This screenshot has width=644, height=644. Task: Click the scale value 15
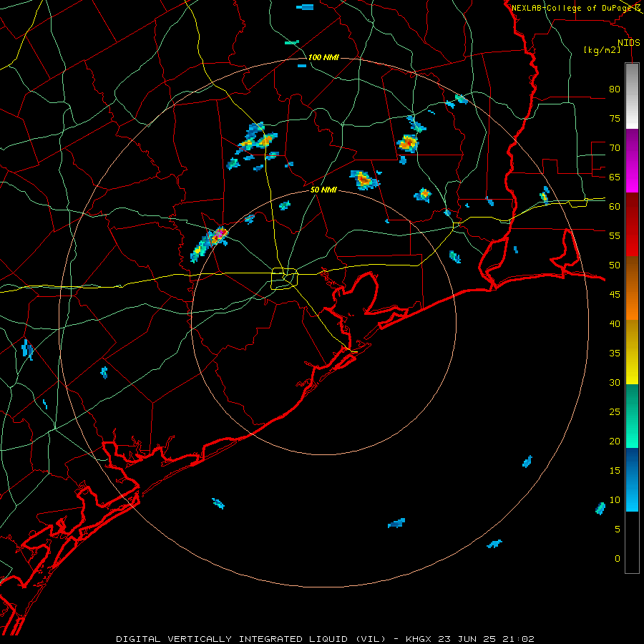pyautogui.click(x=615, y=471)
